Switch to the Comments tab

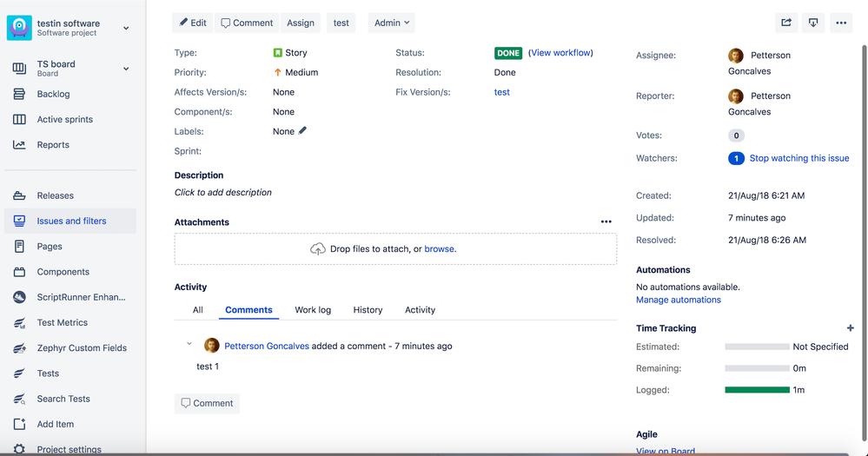click(248, 310)
